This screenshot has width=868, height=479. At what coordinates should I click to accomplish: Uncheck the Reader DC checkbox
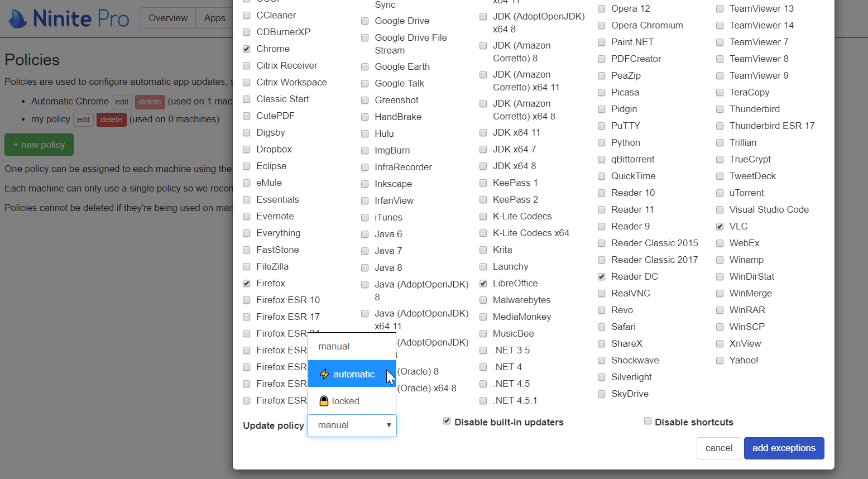tap(601, 277)
